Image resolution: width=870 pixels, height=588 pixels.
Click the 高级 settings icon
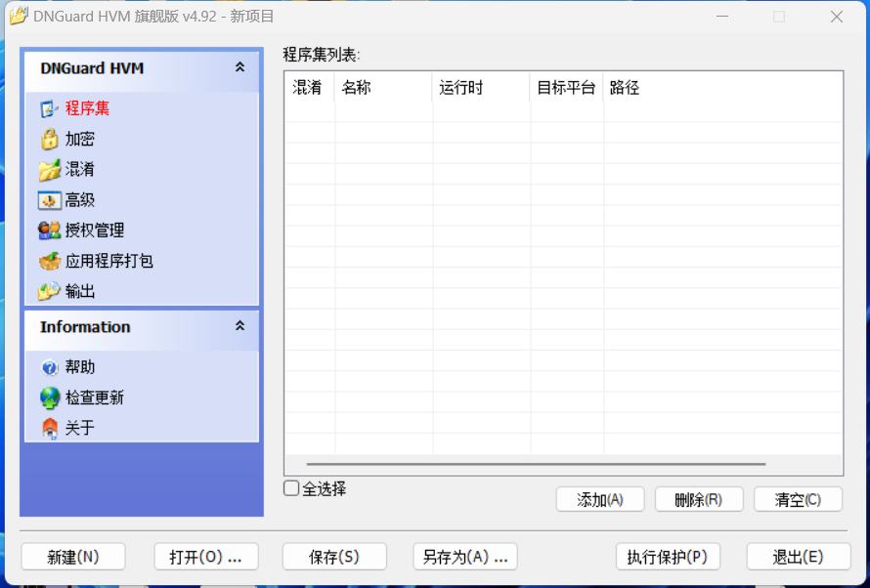(49, 200)
